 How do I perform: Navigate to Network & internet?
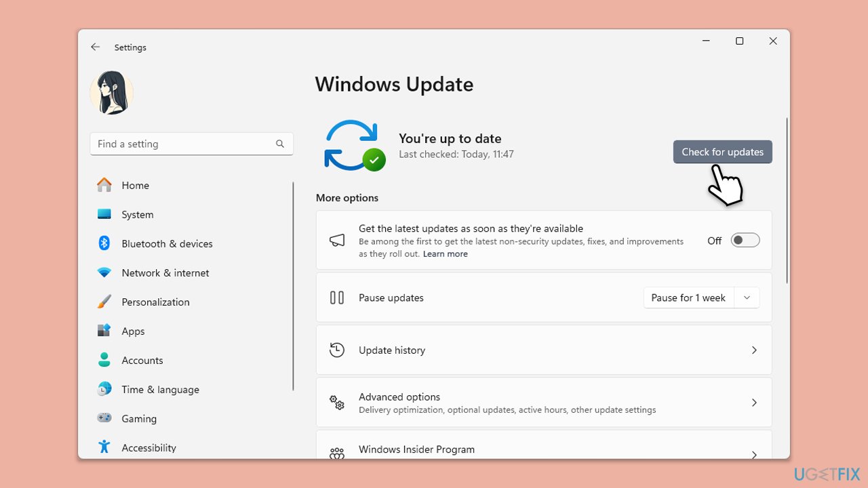[x=165, y=272]
